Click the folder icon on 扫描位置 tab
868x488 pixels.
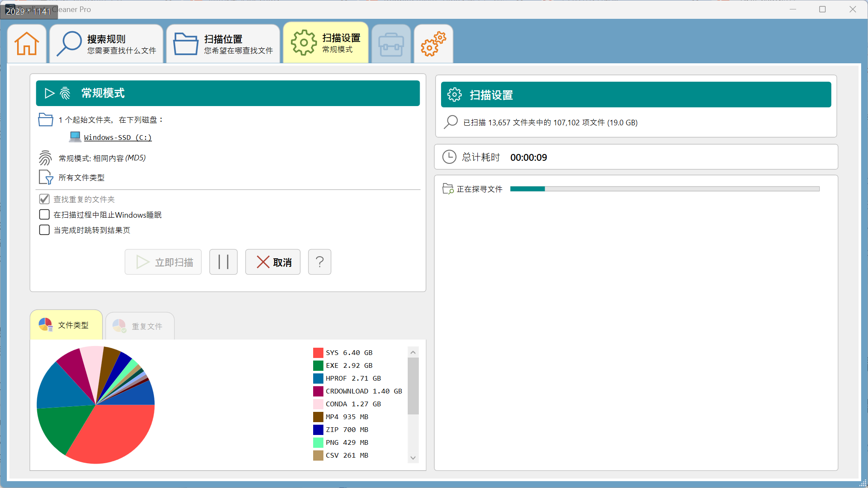point(186,44)
